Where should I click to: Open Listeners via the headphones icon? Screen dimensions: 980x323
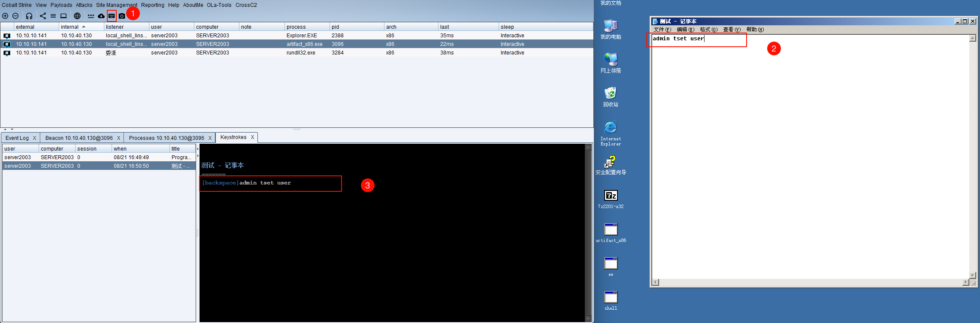[29, 16]
